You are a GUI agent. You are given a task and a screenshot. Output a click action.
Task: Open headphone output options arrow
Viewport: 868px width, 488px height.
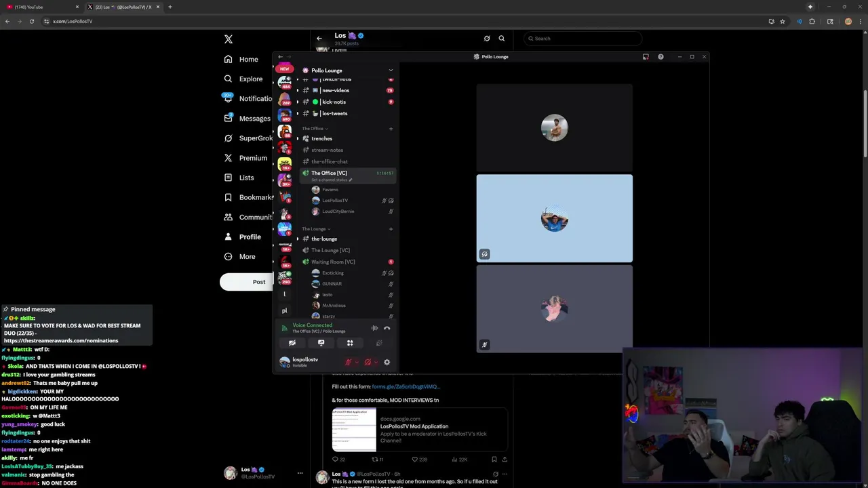(x=376, y=363)
